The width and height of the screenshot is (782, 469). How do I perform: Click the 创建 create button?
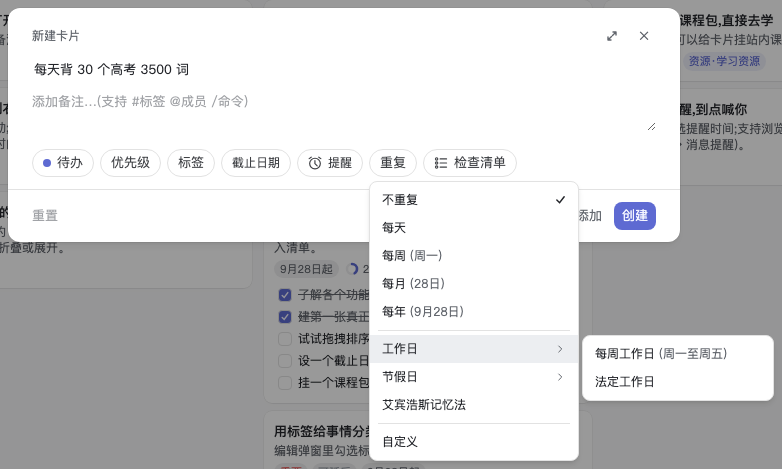coord(634,216)
